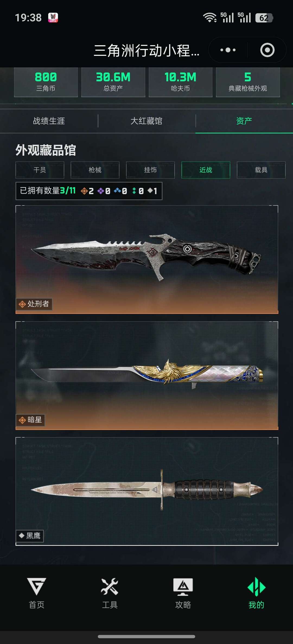Viewport: 293px width, 644px height.
Task: Go to 首页 home icon
Action: point(37,587)
